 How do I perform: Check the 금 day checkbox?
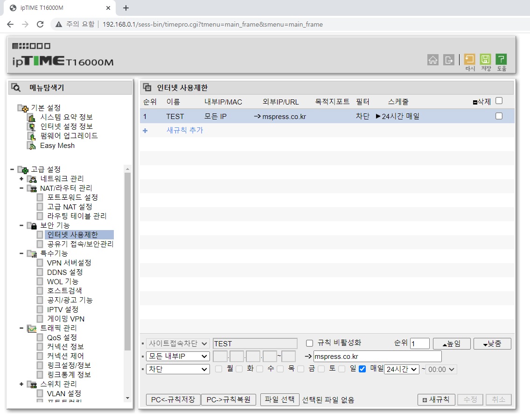301,369
